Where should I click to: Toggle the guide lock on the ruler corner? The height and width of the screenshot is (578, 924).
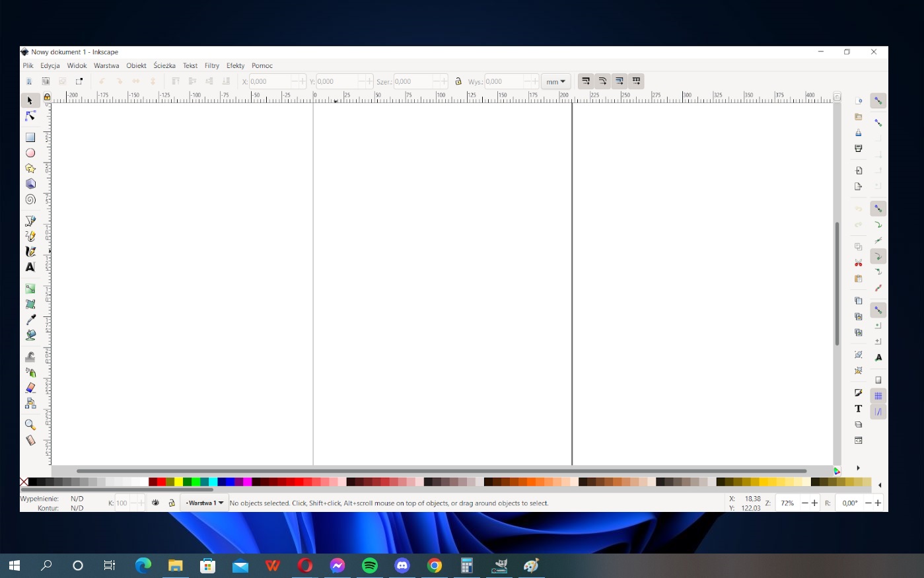click(x=47, y=97)
